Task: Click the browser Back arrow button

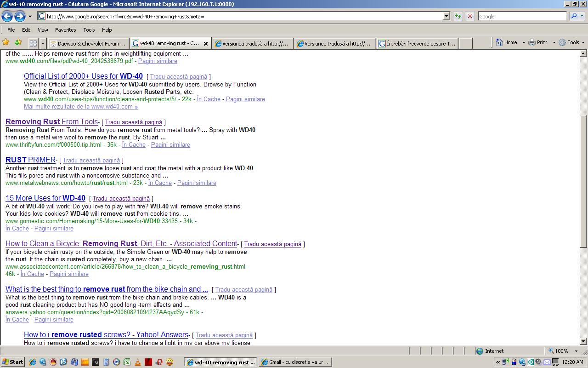Action: pos(7,17)
